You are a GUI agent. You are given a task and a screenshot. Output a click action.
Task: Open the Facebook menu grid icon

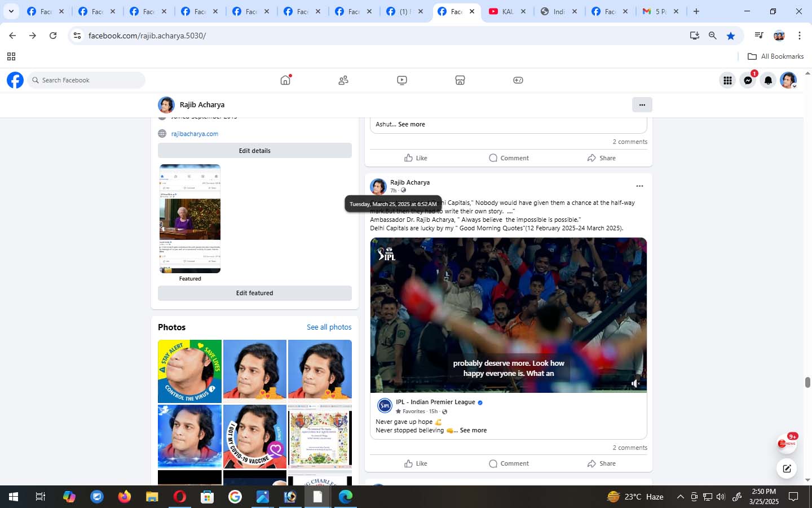click(x=727, y=80)
